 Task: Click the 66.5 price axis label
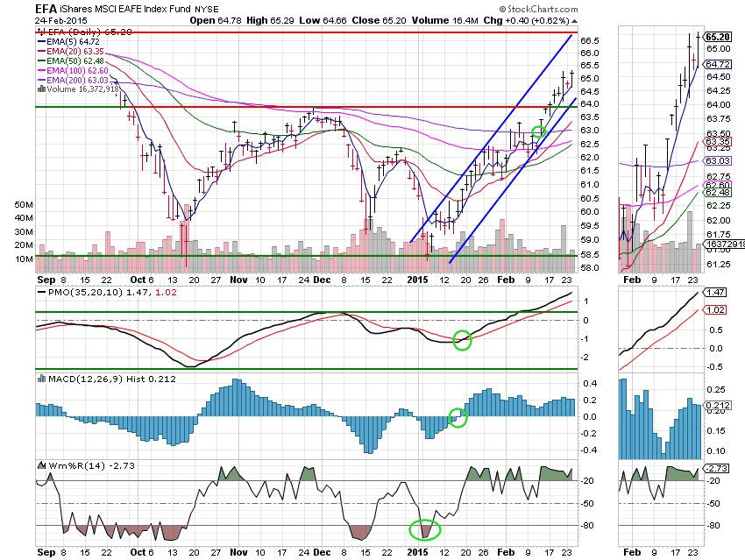click(x=590, y=41)
